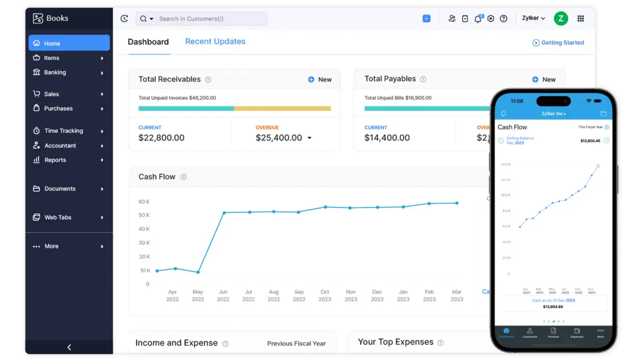Open the search scope dropdown arrow
The width and height of the screenshot is (644, 362).
click(151, 19)
